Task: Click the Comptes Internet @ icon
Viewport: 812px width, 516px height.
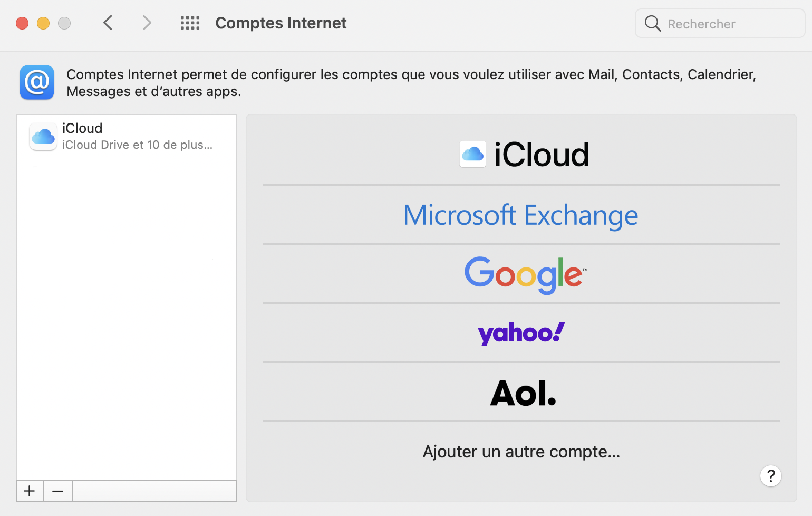Action: click(37, 82)
